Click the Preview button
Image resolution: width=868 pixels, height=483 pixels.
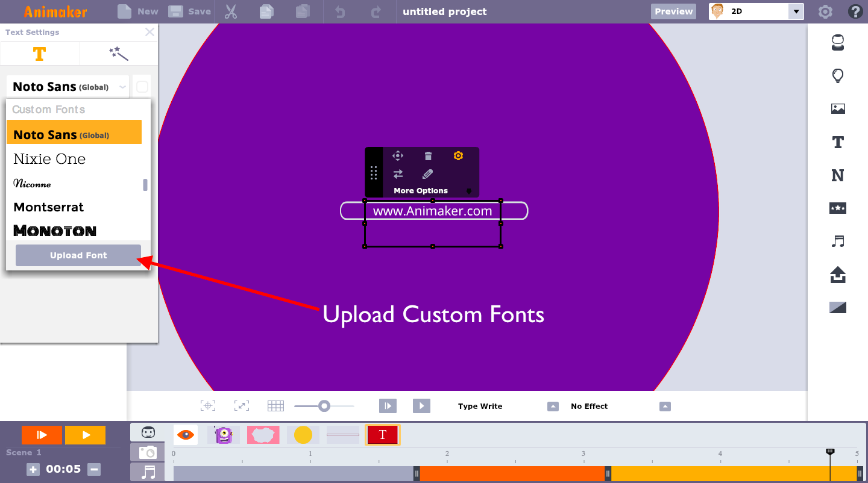[673, 11]
